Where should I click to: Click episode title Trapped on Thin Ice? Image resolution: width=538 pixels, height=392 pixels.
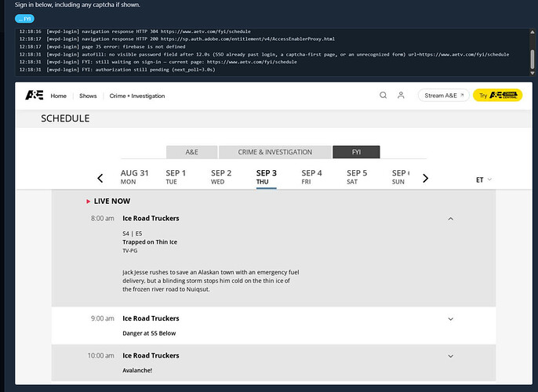tap(150, 242)
